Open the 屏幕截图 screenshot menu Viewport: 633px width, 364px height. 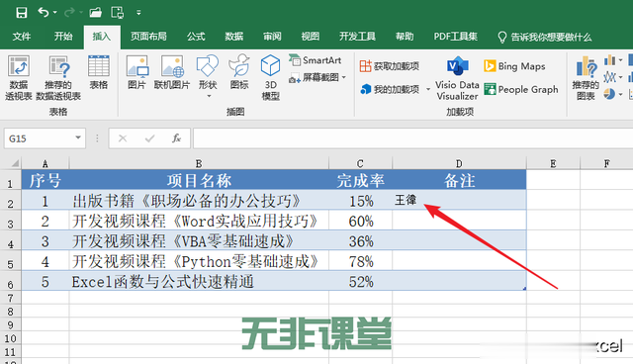pos(317,77)
